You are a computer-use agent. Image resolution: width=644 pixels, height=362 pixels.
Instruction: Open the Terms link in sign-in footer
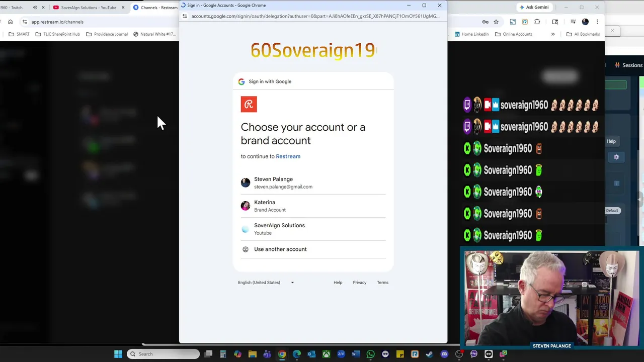pyautogui.click(x=382, y=283)
